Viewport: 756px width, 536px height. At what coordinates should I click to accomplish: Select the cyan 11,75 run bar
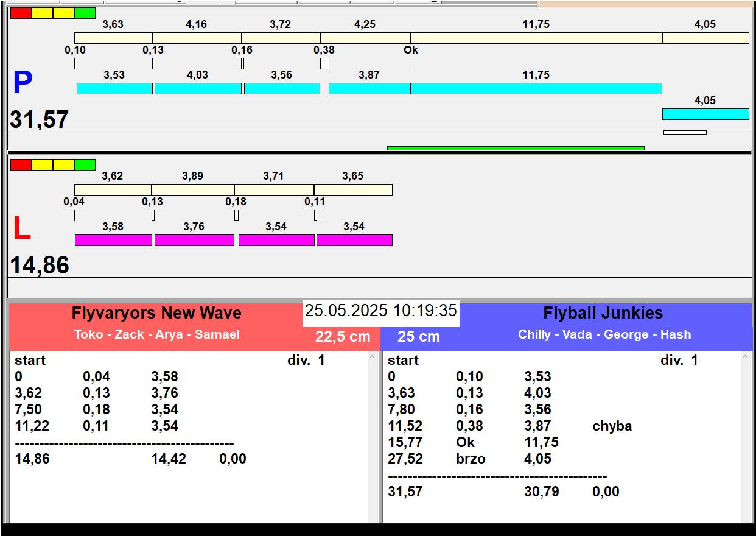536,88
